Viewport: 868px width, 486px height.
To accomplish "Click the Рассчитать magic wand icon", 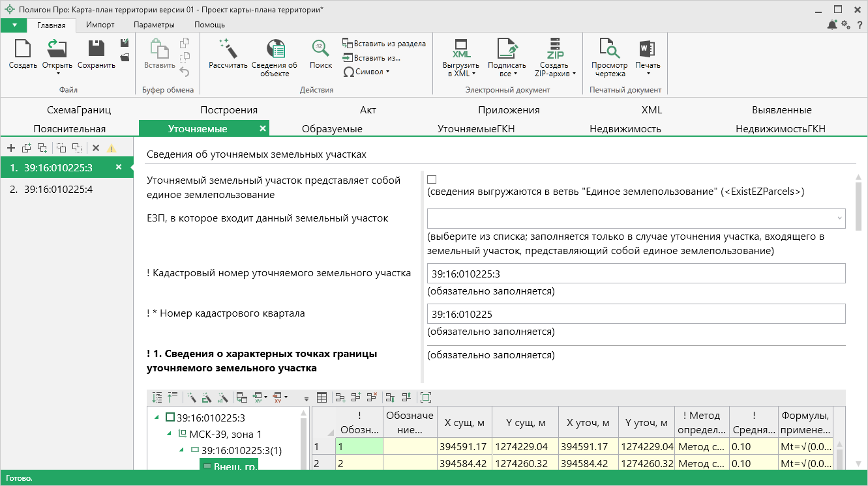I will coord(228,49).
